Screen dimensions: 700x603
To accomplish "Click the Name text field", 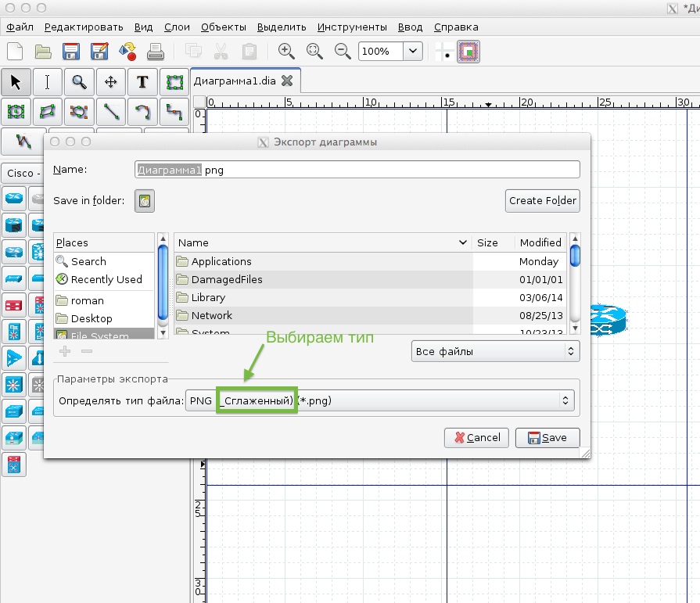I will point(357,170).
